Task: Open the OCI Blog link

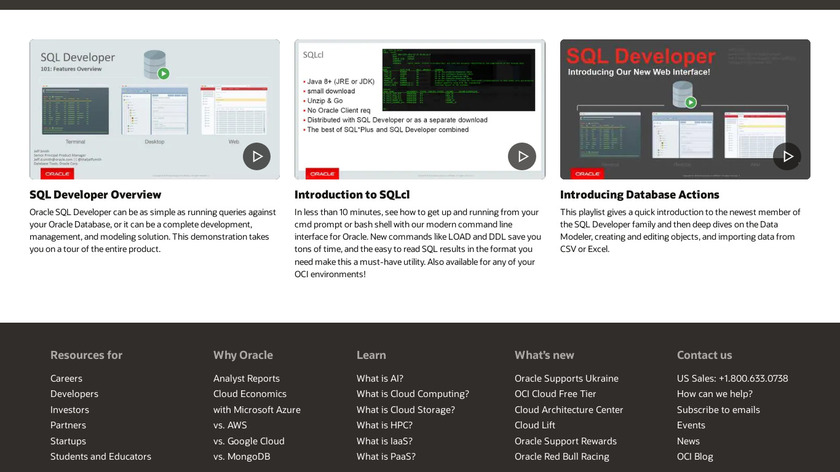Action: coord(695,456)
